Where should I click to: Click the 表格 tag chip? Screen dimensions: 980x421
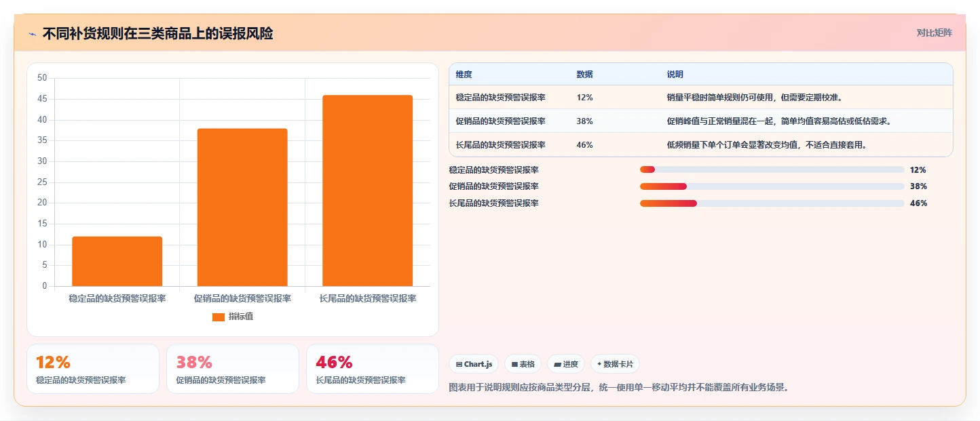(523, 364)
